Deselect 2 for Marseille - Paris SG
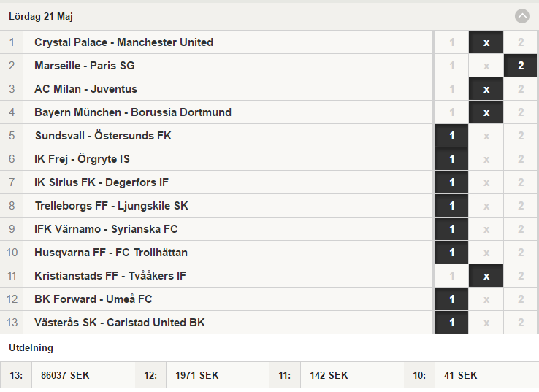The width and height of the screenshot is (539, 392). pos(521,66)
